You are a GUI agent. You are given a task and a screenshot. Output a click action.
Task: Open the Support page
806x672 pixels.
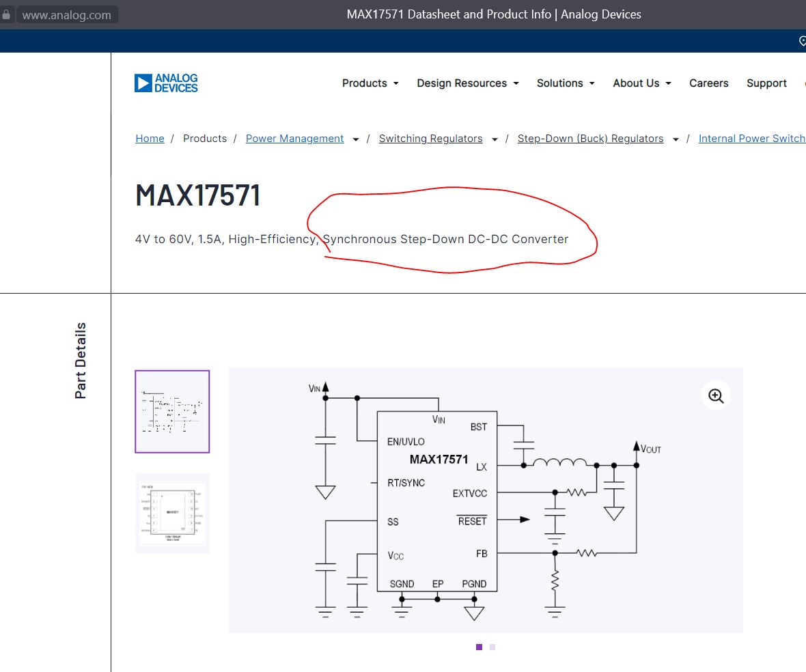click(766, 83)
